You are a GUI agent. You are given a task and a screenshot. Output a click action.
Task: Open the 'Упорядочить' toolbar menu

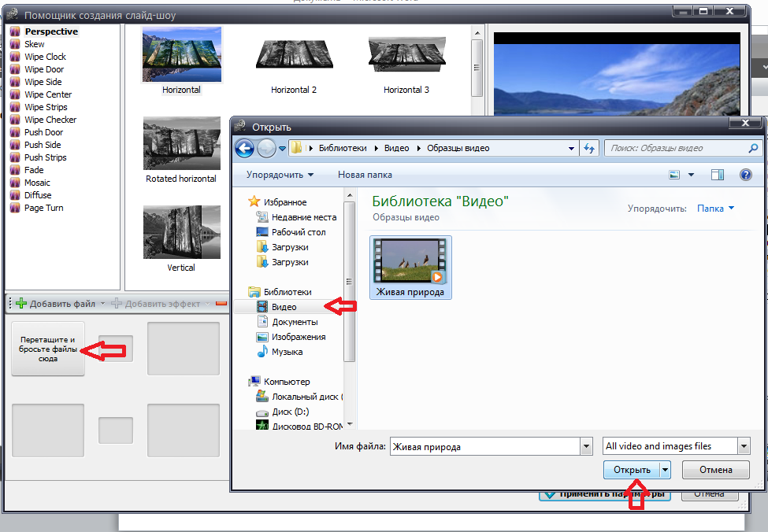pyautogui.click(x=280, y=175)
